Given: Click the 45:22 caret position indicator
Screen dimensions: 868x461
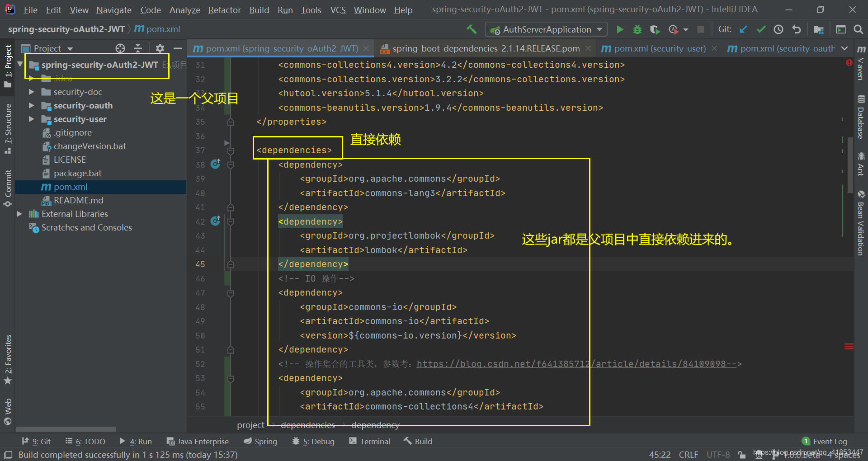Looking at the screenshot, I should coord(660,455).
